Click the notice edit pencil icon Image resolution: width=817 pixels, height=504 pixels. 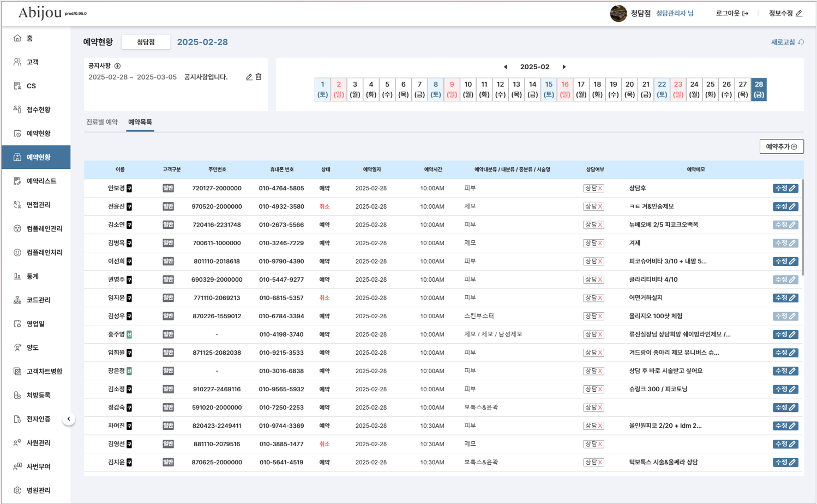tap(249, 77)
